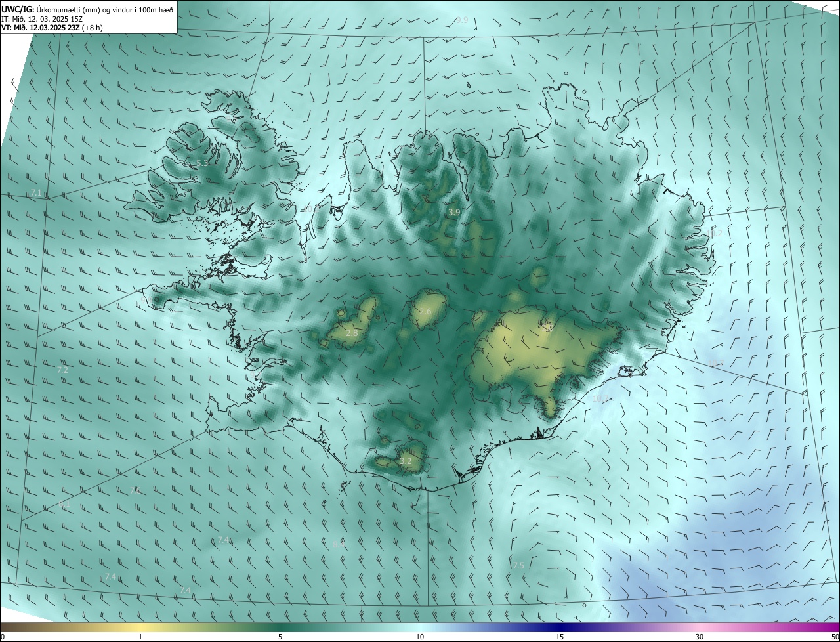
Task: Click the 7.5 value label southeast of Iceland
Action: 518,565
